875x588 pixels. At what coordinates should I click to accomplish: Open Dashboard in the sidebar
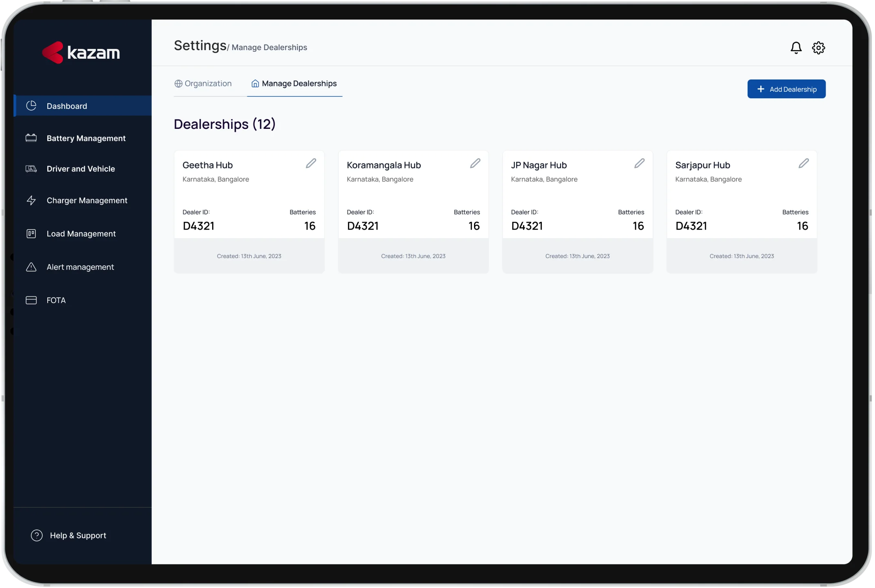(x=83, y=106)
